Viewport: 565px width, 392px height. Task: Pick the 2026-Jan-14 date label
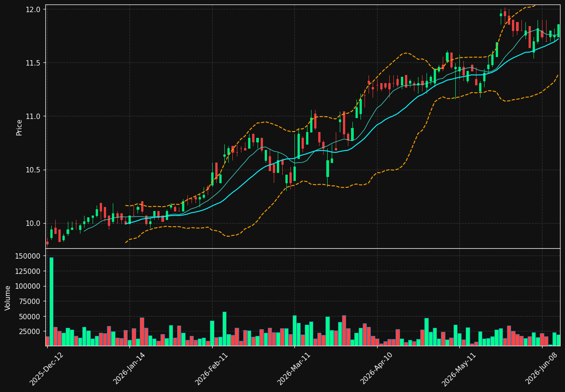129,369
